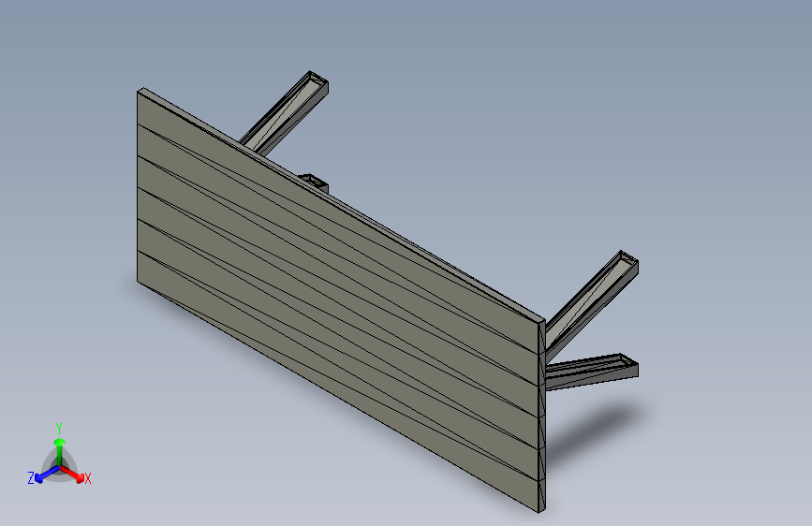Select the upper-right diagonal bracket arm
This screenshot has width=812, height=526.
593,306
